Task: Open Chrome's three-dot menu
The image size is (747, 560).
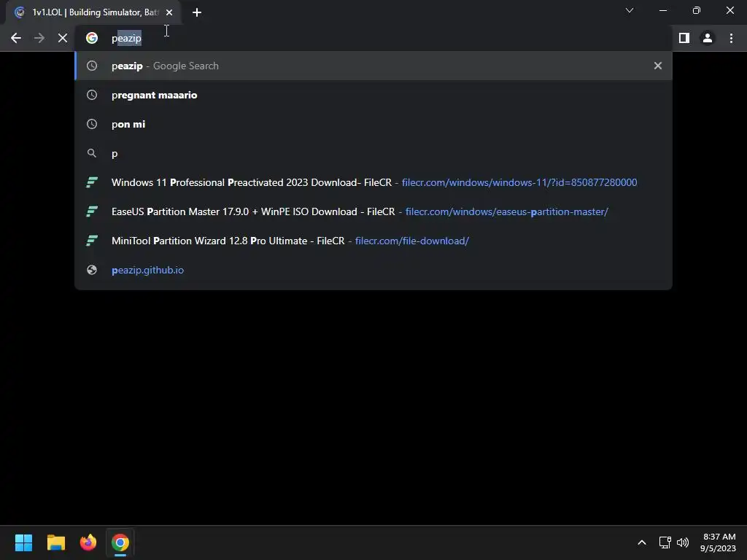Action: coord(731,38)
